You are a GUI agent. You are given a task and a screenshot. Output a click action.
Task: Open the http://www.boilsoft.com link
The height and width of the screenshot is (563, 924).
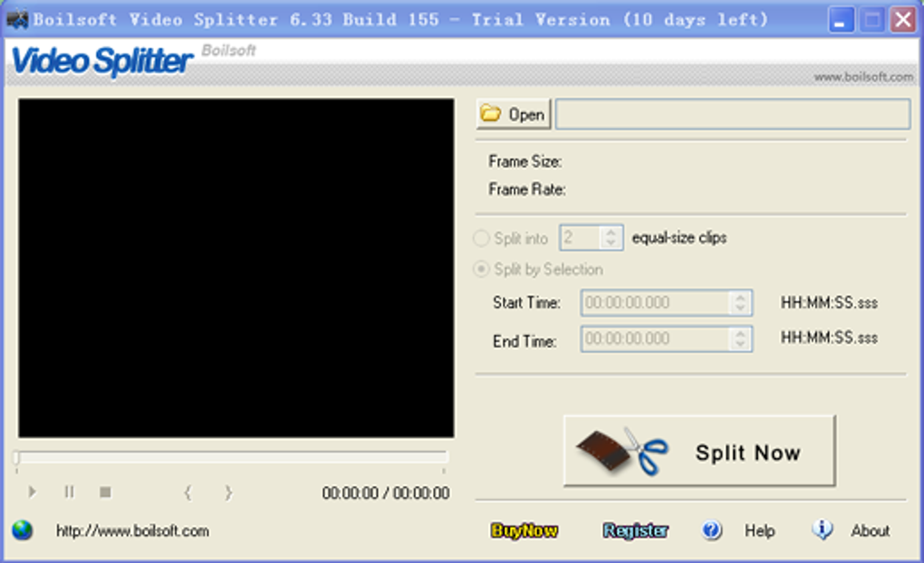[132, 530]
